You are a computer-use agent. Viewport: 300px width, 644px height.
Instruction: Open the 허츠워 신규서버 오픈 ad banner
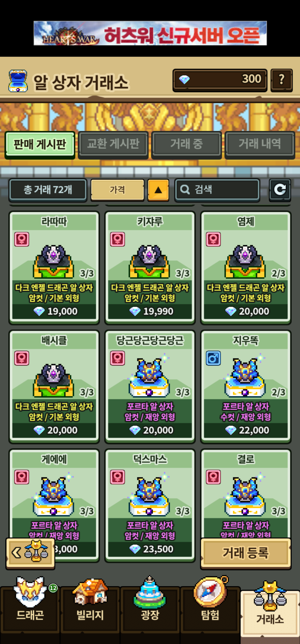[x=150, y=33]
